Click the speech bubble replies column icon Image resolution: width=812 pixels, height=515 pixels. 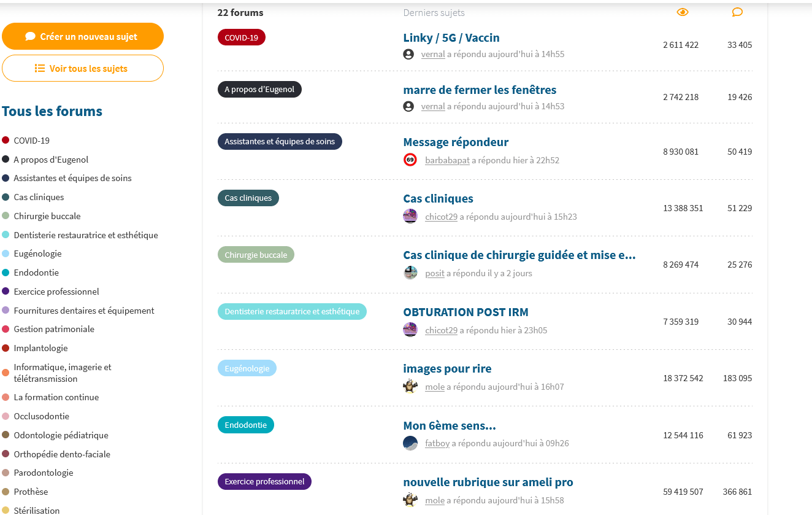click(737, 12)
